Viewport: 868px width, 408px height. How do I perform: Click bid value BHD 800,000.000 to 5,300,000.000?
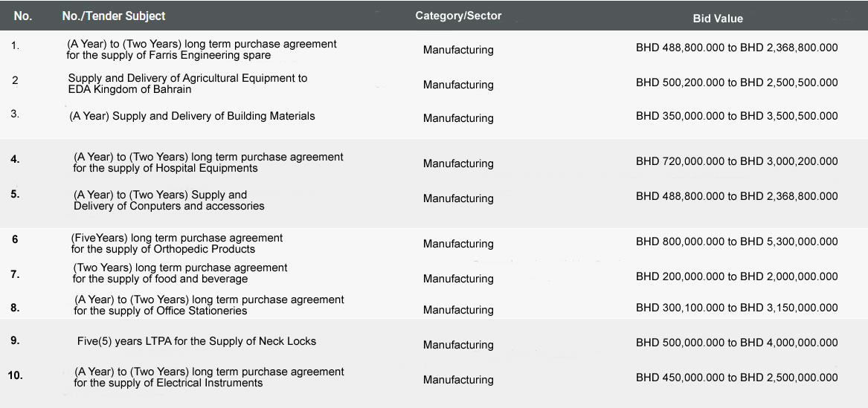737,242
